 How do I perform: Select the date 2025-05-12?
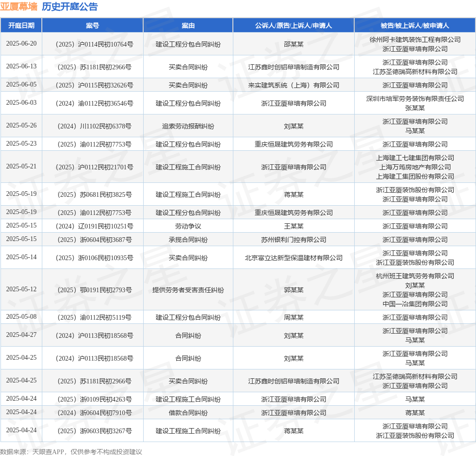coord(21,289)
